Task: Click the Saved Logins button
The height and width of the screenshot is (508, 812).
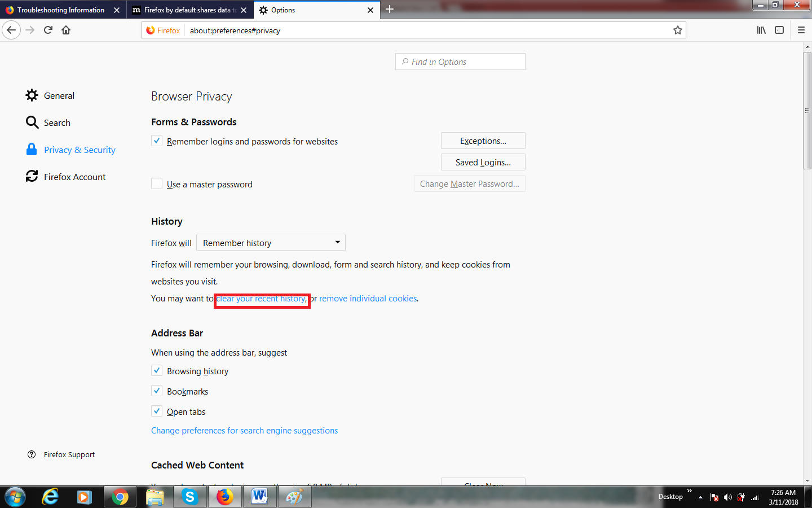Action: coord(483,162)
